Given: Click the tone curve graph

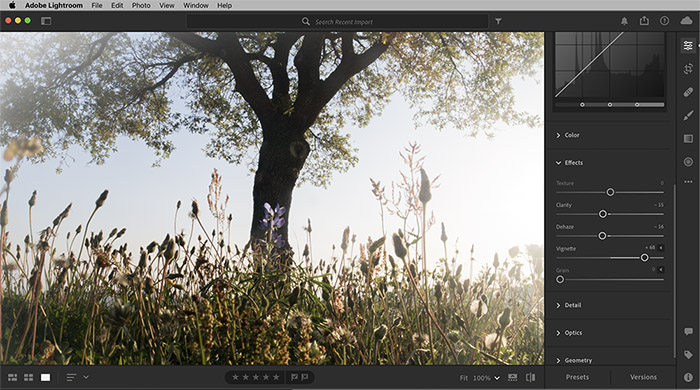Looking at the screenshot, I should [610, 65].
